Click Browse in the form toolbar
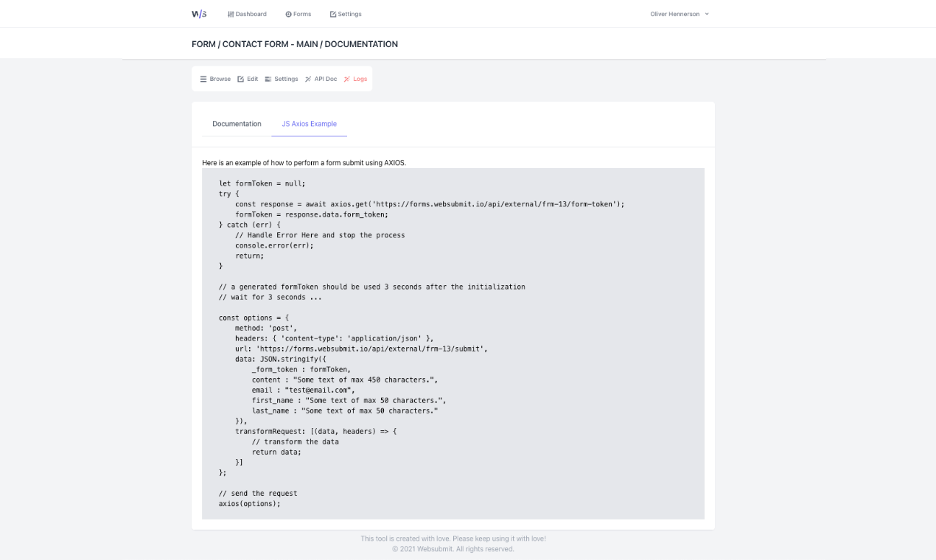 tap(220, 79)
